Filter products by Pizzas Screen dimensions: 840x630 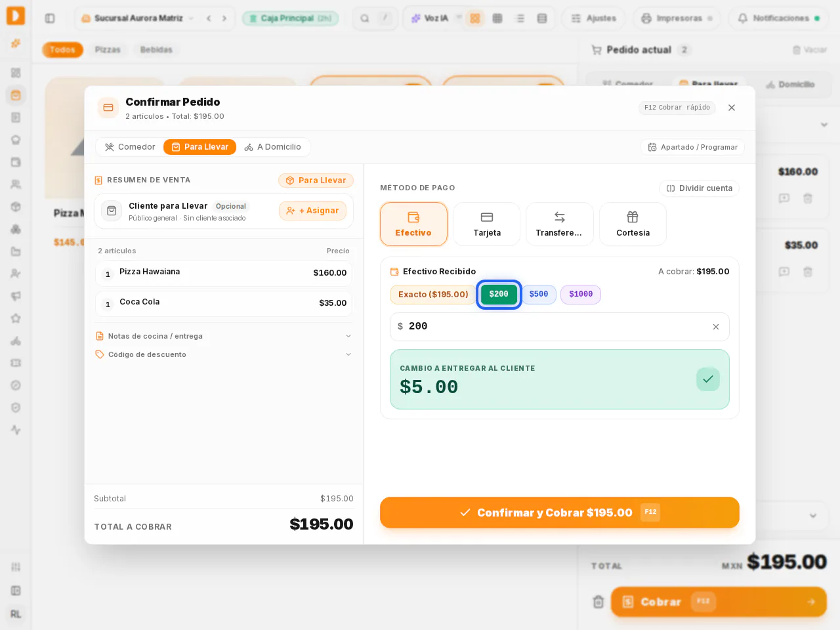108,50
